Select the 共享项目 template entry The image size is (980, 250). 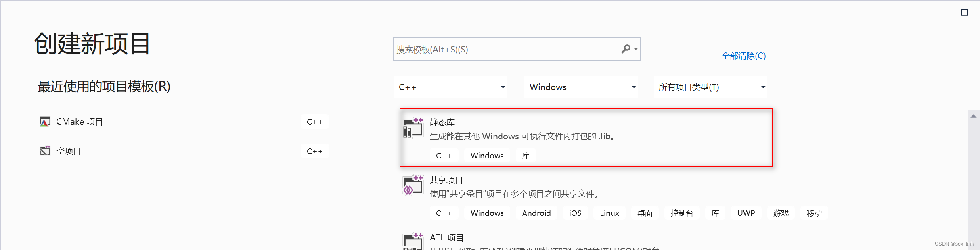pos(586,196)
